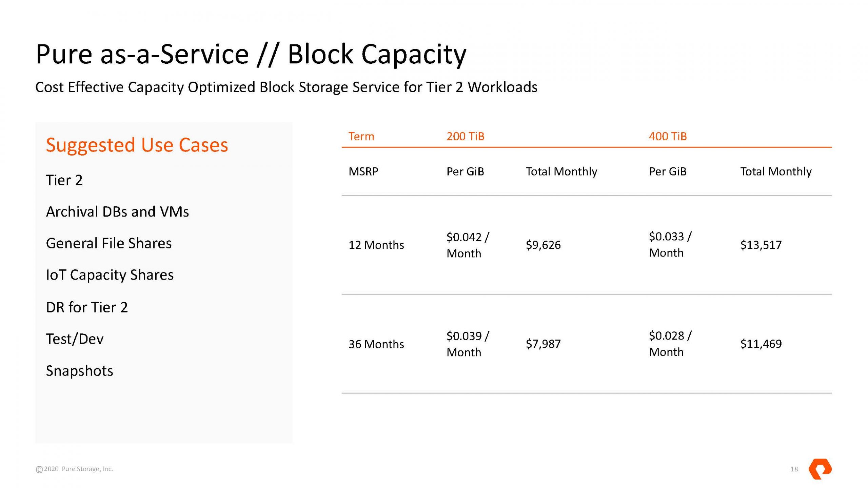The image size is (868, 488).
Task: Select the "General File Shares" entry
Action: coord(108,243)
